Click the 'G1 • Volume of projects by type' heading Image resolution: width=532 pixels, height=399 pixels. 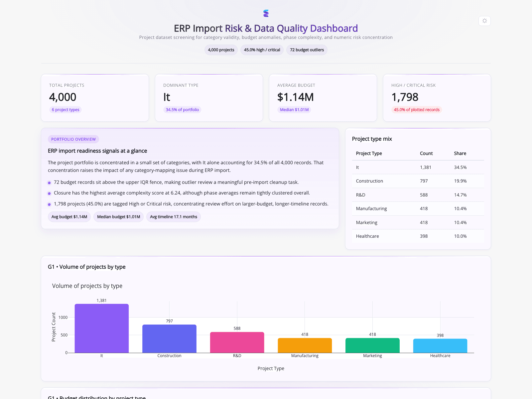coord(87,267)
